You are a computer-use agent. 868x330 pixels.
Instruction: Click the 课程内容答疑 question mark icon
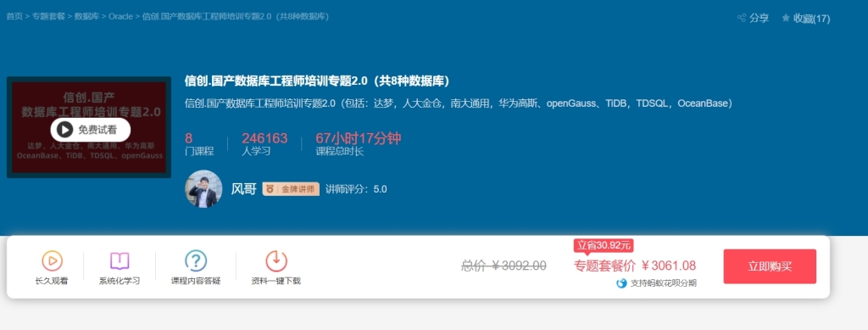196,260
